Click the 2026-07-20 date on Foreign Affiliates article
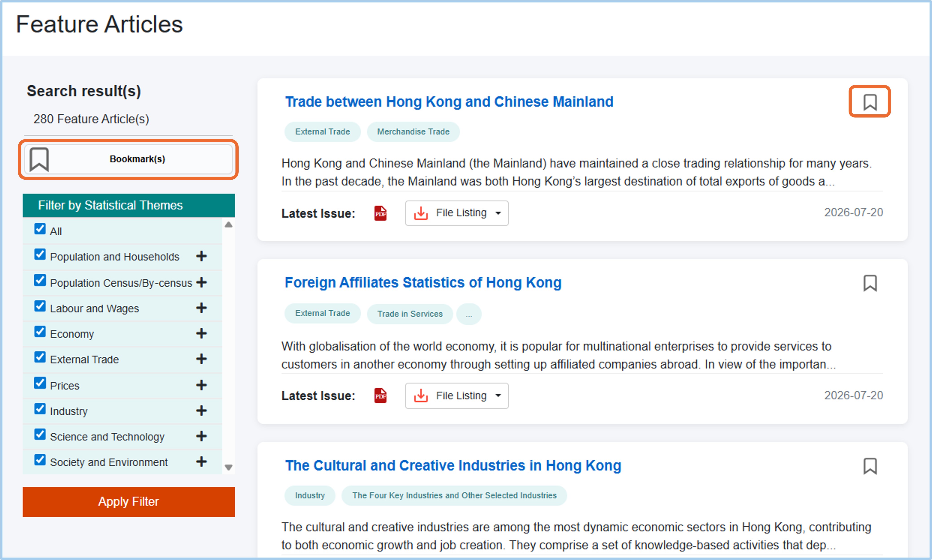This screenshot has height=560, width=932. point(854,395)
